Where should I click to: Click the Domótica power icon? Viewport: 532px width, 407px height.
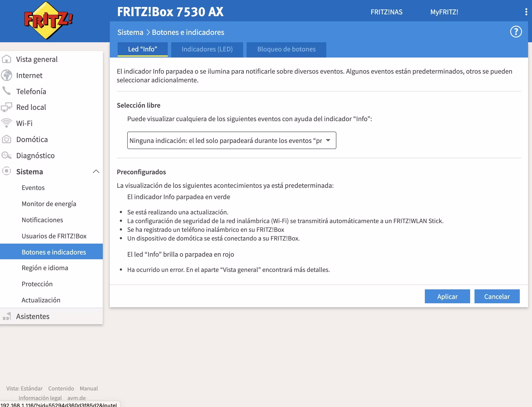coord(7,139)
